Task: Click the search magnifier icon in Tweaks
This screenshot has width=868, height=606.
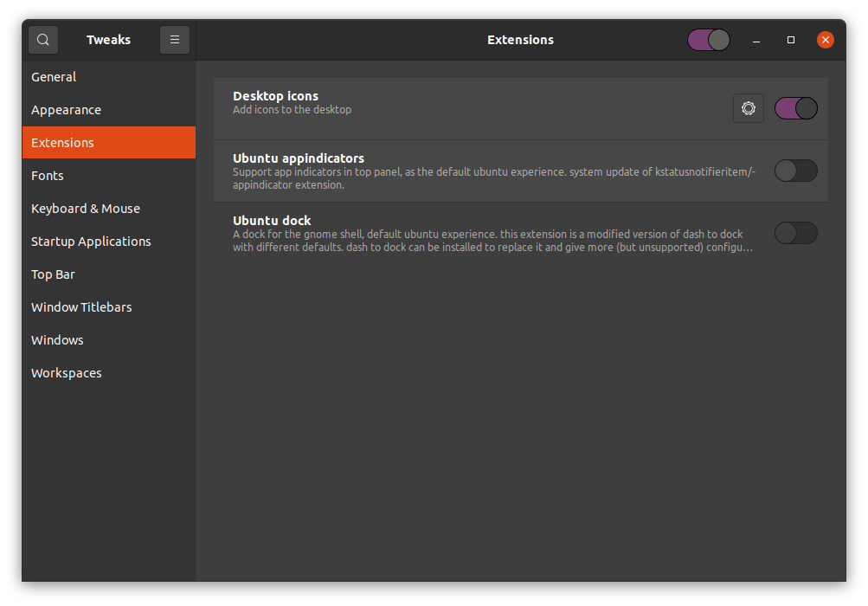Action: (x=43, y=40)
